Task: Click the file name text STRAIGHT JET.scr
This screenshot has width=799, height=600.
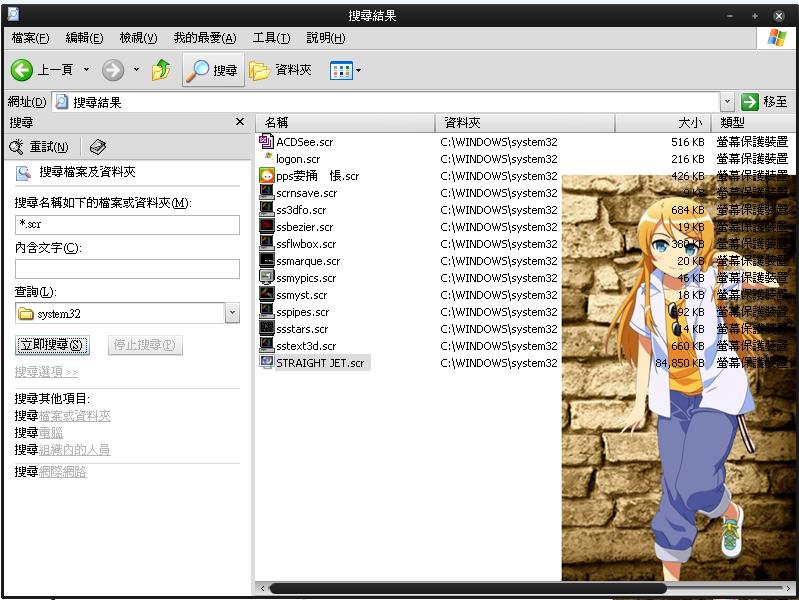Action: point(320,363)
